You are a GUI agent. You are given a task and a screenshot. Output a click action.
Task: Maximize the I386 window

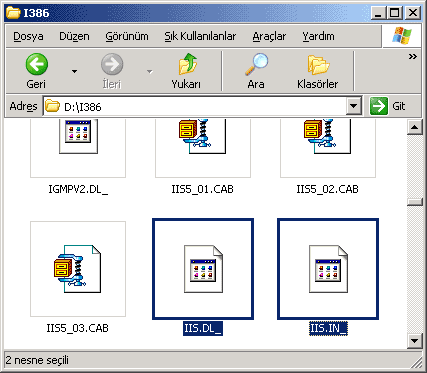(x=395, y=13)
